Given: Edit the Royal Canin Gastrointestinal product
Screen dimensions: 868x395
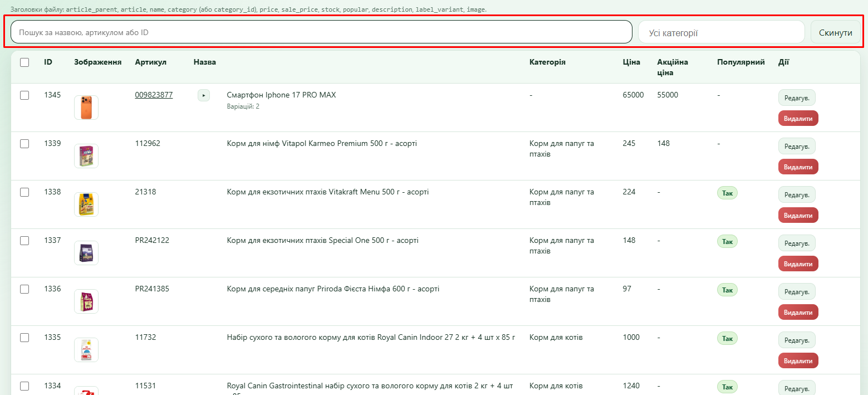Looking at the screenshot, I should click(x=797, y=388).
